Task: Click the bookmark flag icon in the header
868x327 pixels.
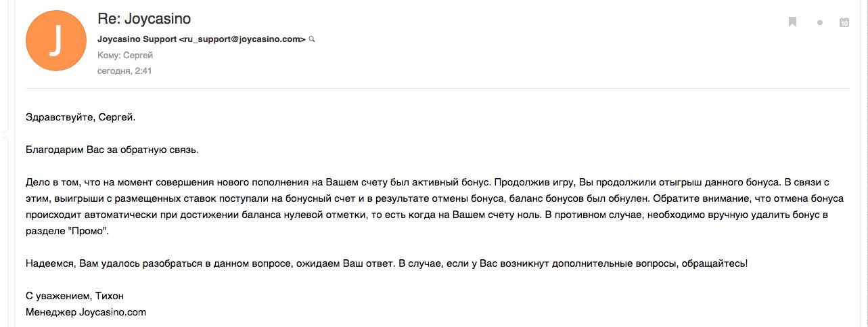Action: coord(793,22)
